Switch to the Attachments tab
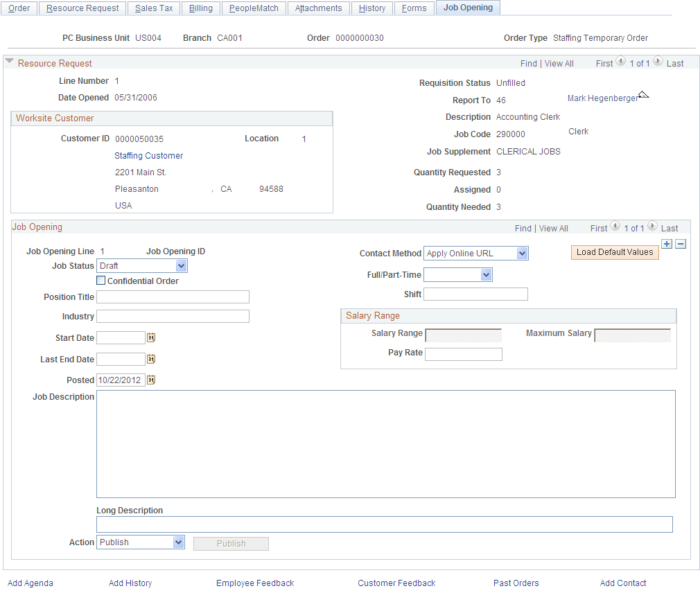This screenshot has height=593, width=700. (x=318, y=8)
